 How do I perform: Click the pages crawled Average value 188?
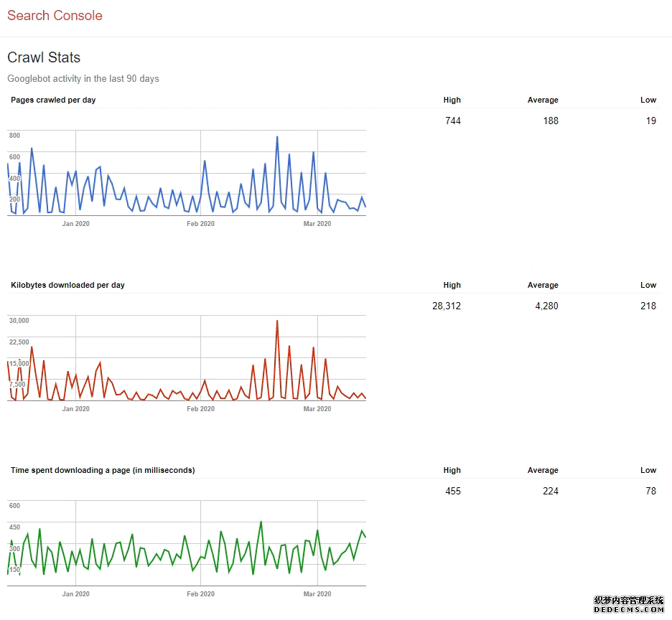550,121
